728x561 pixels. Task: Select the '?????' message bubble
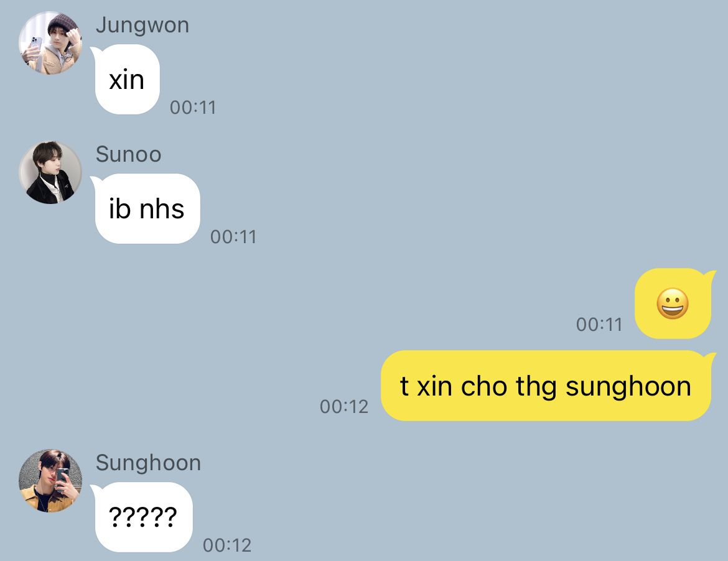(142, 517)
